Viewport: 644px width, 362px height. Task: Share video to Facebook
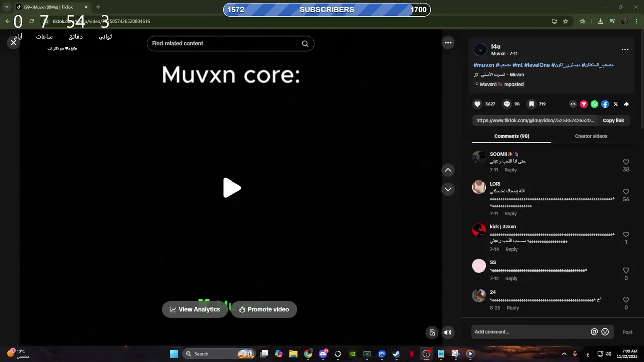(x=605, y=104)
